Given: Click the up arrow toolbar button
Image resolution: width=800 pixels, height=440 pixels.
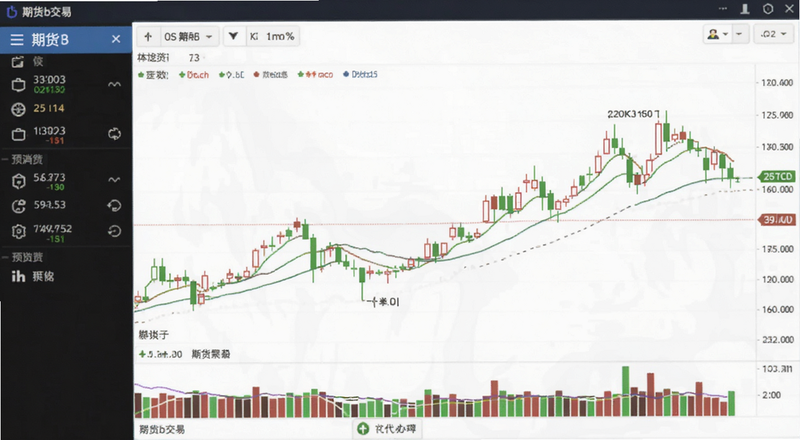Looking at the screenshot, I should [x=148, y=36].
